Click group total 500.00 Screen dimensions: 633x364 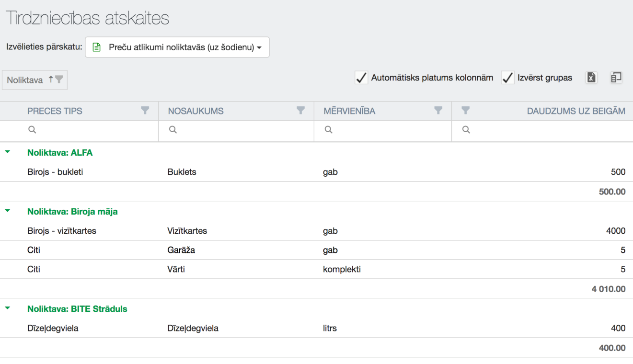612,192
